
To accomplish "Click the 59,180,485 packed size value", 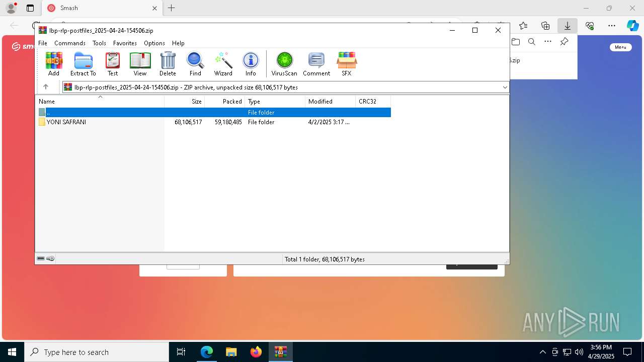I will coord(228,122).
